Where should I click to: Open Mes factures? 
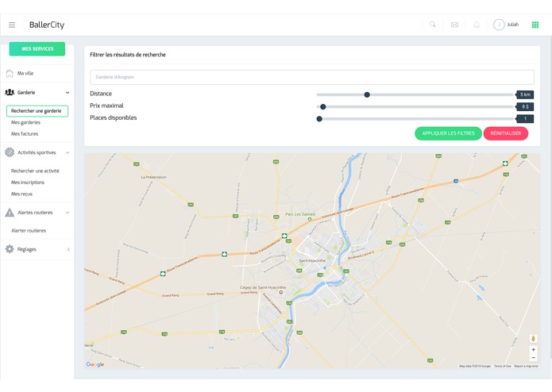pos(25,134)
